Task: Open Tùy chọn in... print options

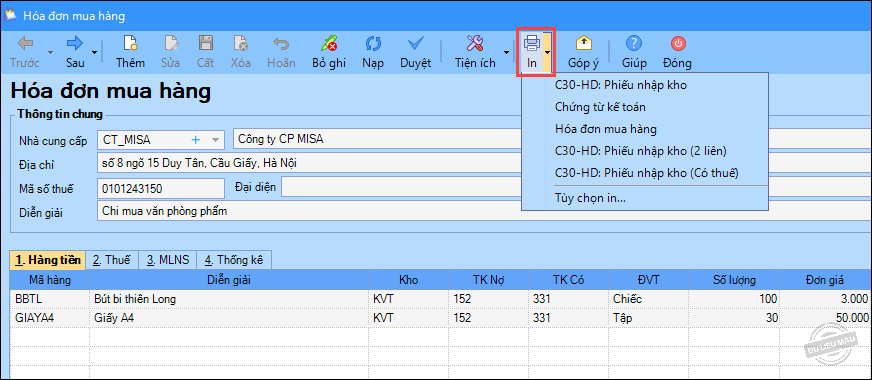Action: pos(590,198)
